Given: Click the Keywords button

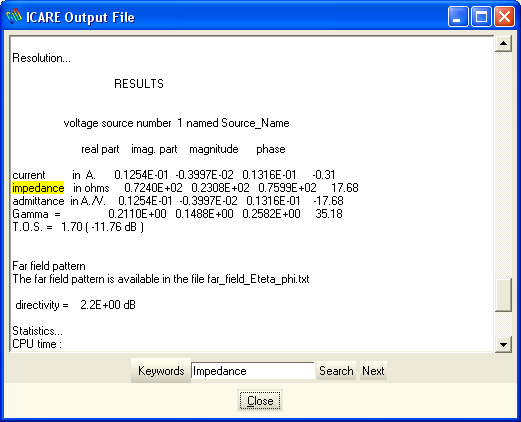Looking at the screenshot, I should pyautogui.click(x=161, y=371).
